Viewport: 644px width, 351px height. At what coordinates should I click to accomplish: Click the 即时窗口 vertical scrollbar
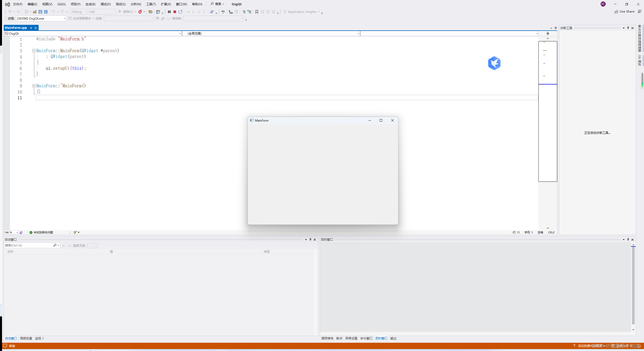coord(633,286)
